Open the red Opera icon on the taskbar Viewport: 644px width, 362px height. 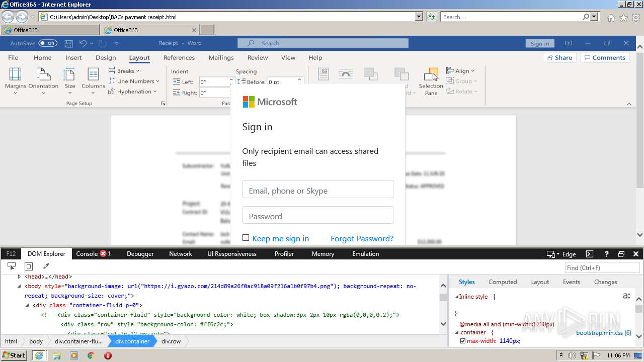click(108, 355)
